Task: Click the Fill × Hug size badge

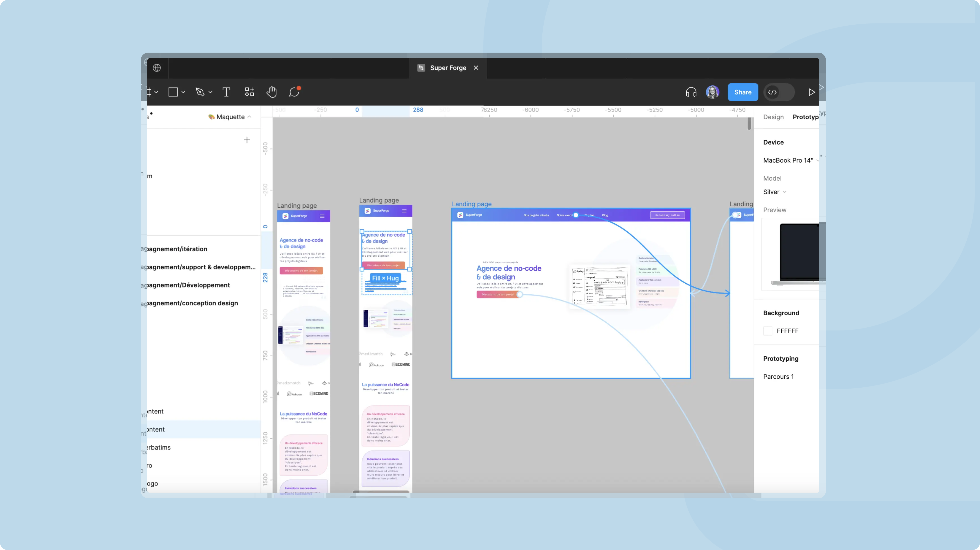Action: tap(385, 278)
